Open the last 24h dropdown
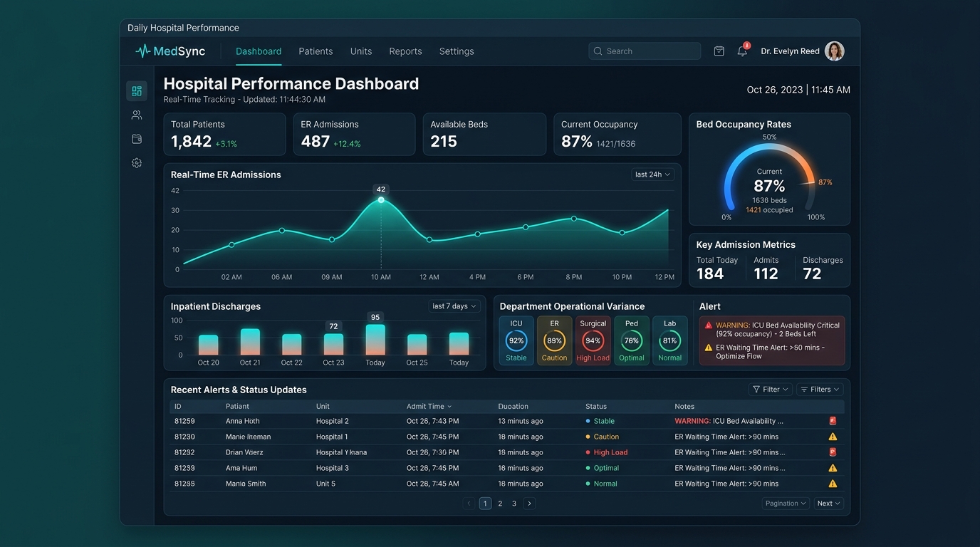 point(652,174)
